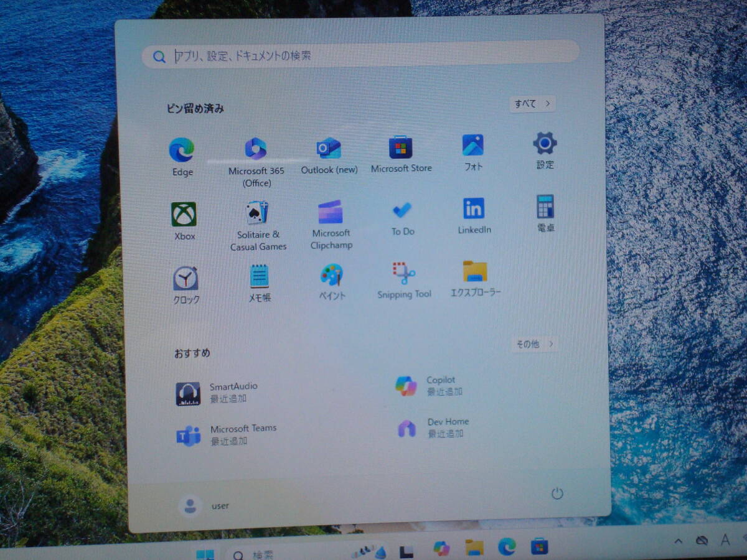This screenshot has width=747, height=560.
Task: Click the Windows Start button on taskbar
Action: coord(205,554)
